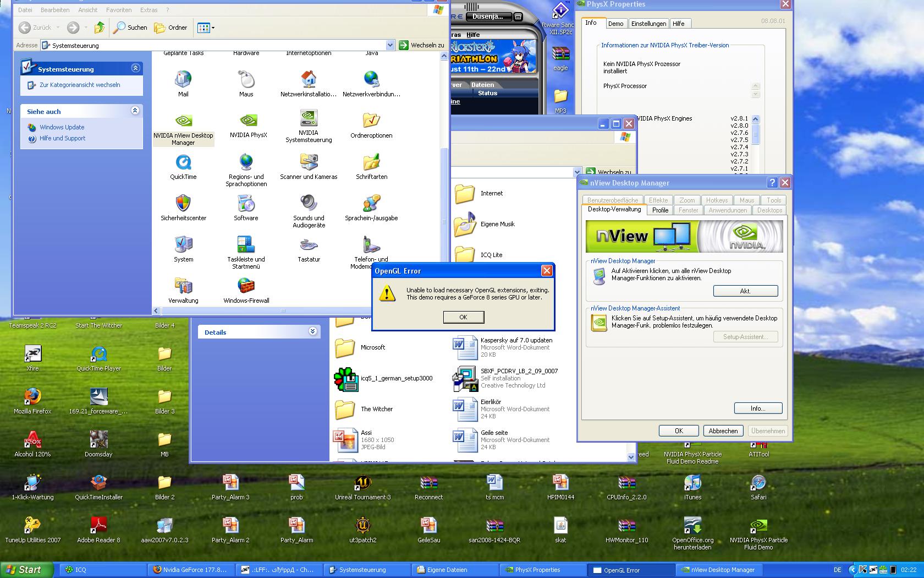Image resolution: width=924 pixels, height=578 pixels.
Task: Collapse the Systemsteuerung side panel section
Action: point(135,68)
